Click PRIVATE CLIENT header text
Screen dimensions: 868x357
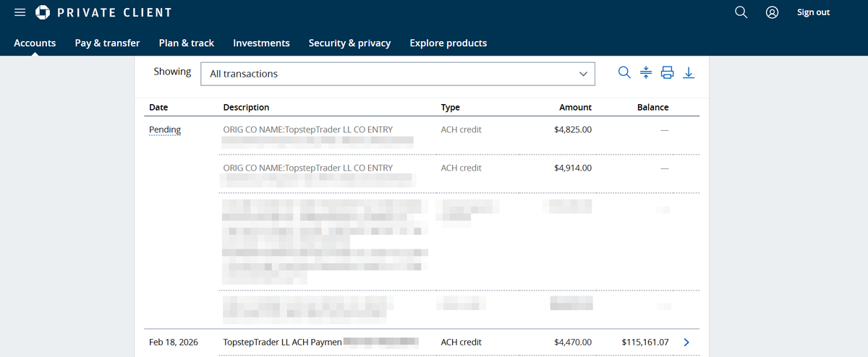pos(114,12)
